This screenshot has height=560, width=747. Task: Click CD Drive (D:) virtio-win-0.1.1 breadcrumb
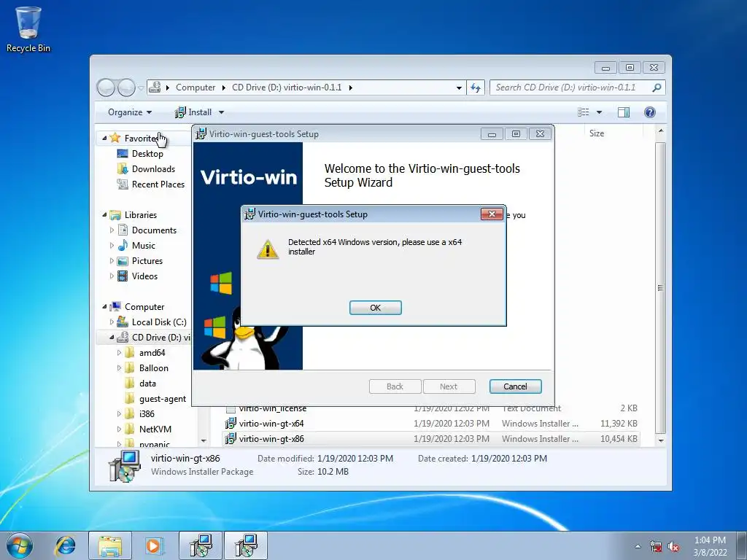[287, 87]
